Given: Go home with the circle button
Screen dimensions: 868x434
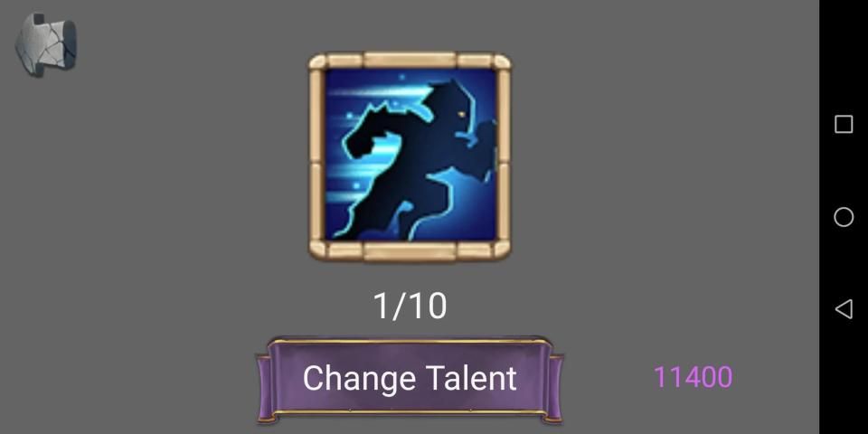Looking at the screenshot, I should (843, 217).
